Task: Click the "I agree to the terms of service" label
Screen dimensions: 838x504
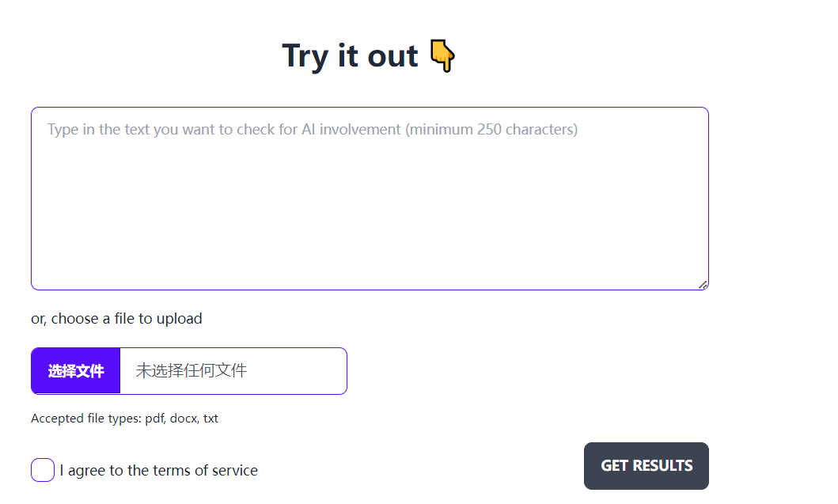Action: coord(158,471)
